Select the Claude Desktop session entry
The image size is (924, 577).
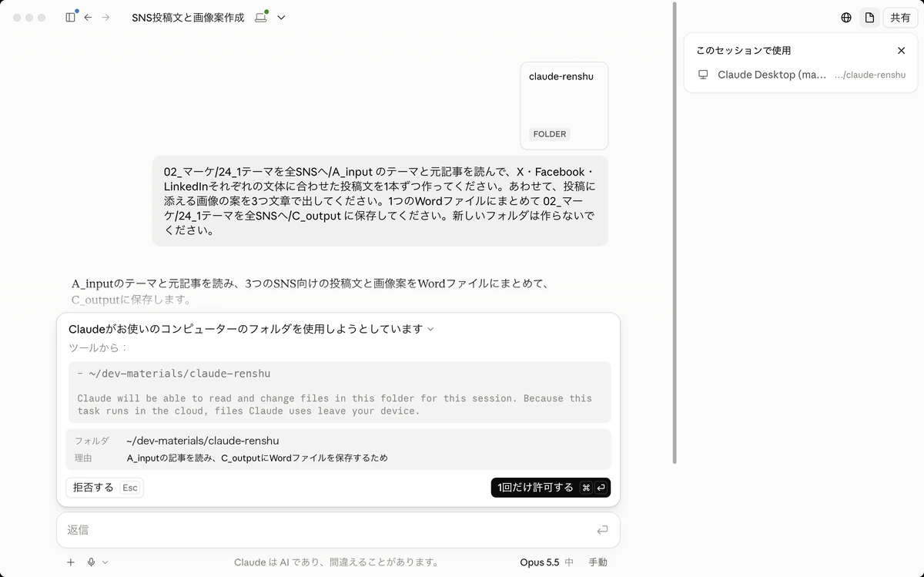[801, 75]
